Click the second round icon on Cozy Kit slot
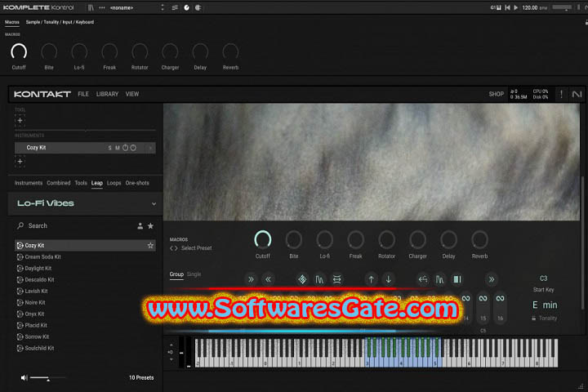 tap(133, 148)
